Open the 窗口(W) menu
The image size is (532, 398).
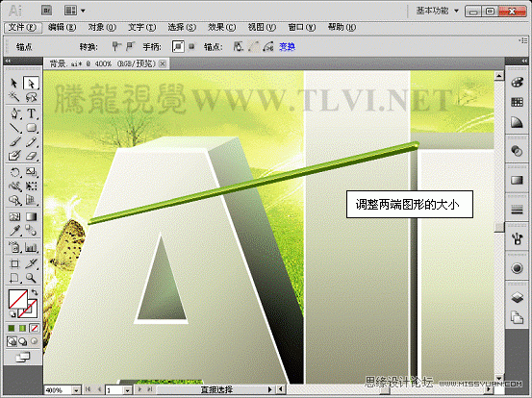pyautogui.click(x=302, y=28)
